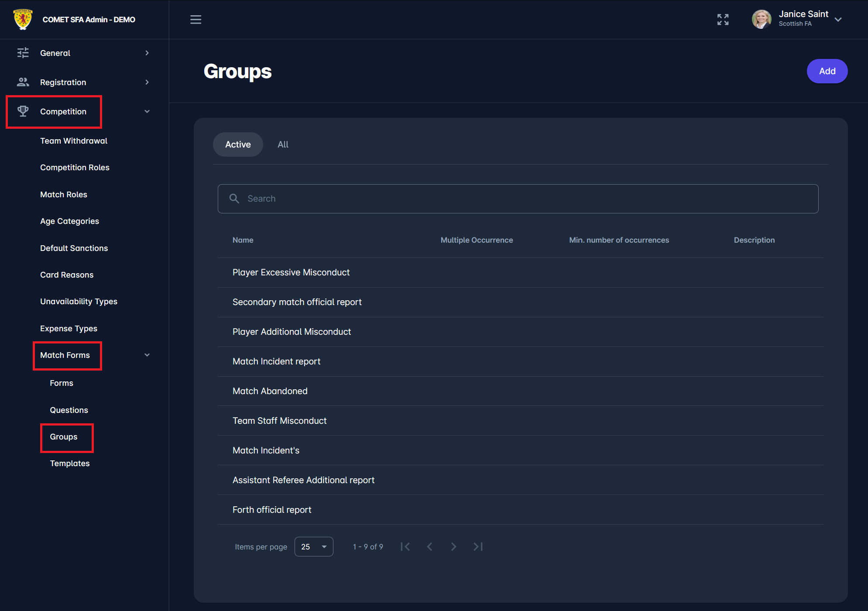Click the Scottish FA crest logo
The width and height of the screenshot is (868, 611).
pos(23,20)
